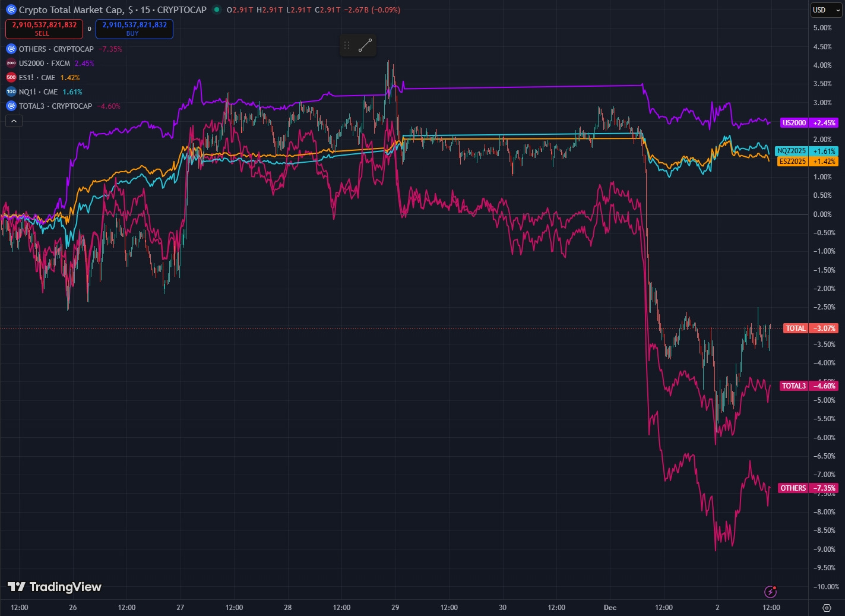
Task: Click the OTHERS -7.35% legend value
Action: click(110, 49)
